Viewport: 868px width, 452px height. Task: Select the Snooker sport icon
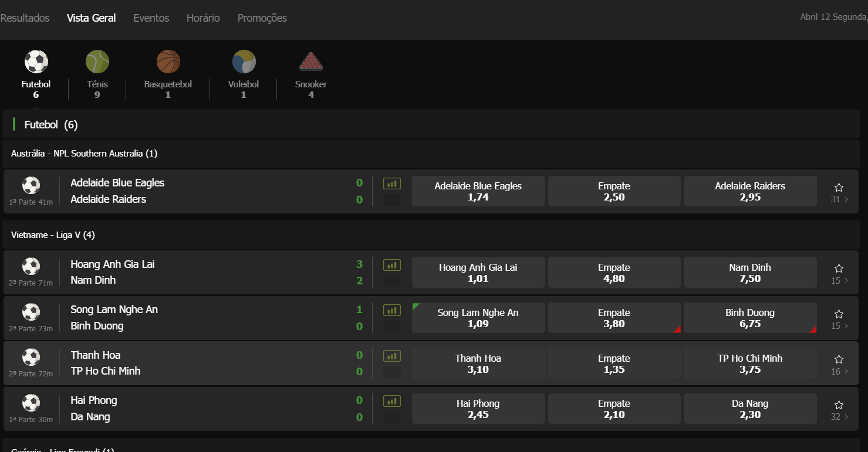pyautogui.click(x=311, y=62)
